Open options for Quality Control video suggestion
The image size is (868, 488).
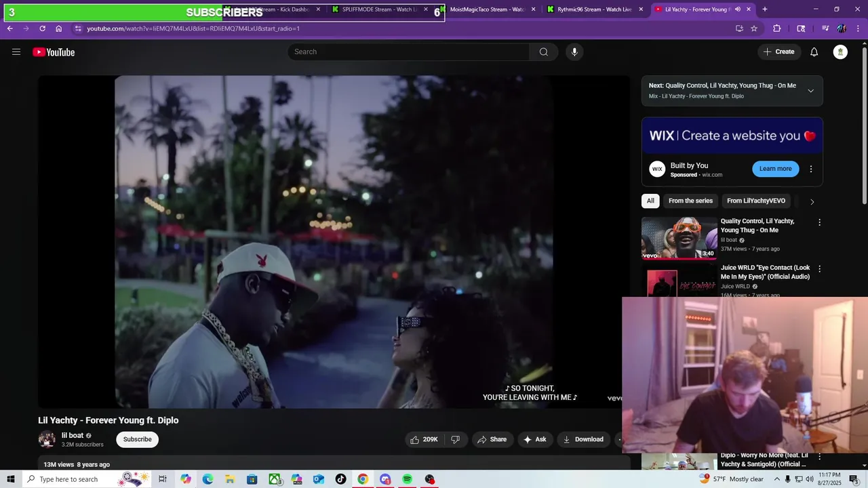[819, 222]
